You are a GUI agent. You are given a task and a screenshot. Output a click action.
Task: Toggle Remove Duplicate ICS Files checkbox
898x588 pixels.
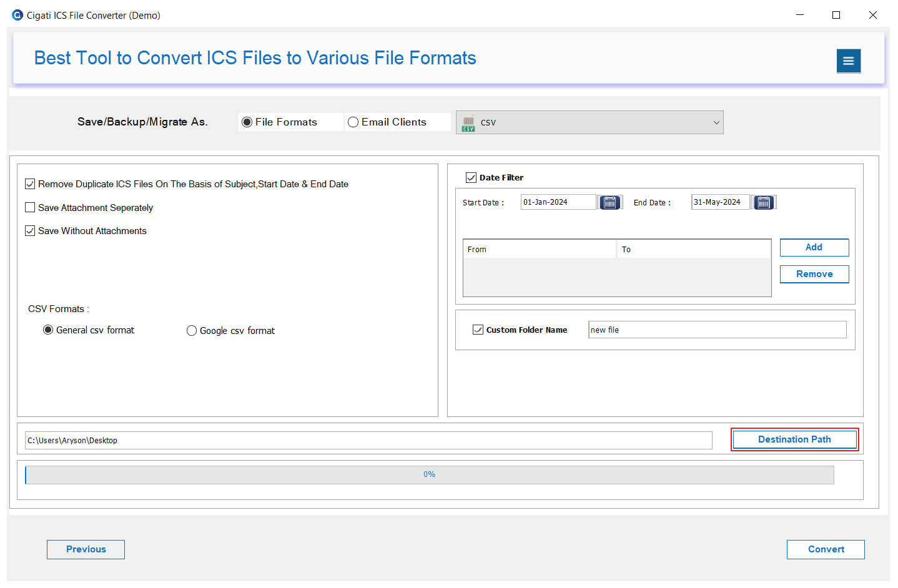(x=30, y=184)
